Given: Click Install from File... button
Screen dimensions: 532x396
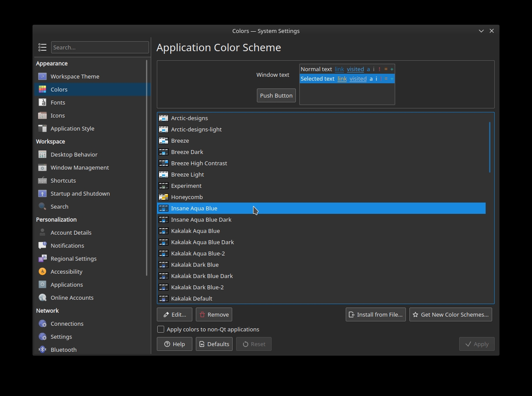Looking at the screenshot, I should [376, 314].
